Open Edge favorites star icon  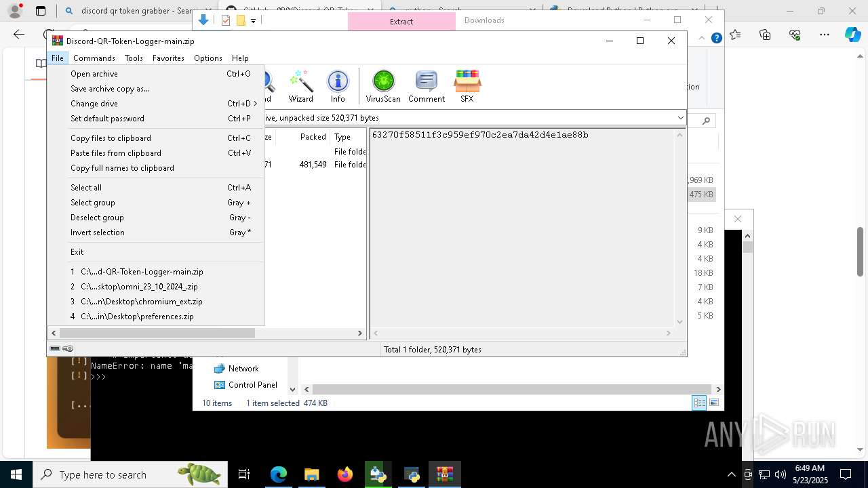tap(736, 35)
